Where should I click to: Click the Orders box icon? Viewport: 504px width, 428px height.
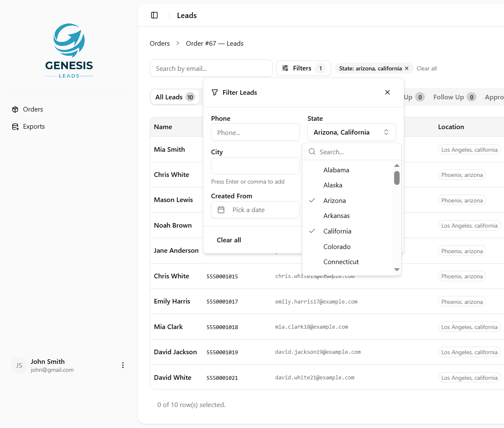(15, 109)
